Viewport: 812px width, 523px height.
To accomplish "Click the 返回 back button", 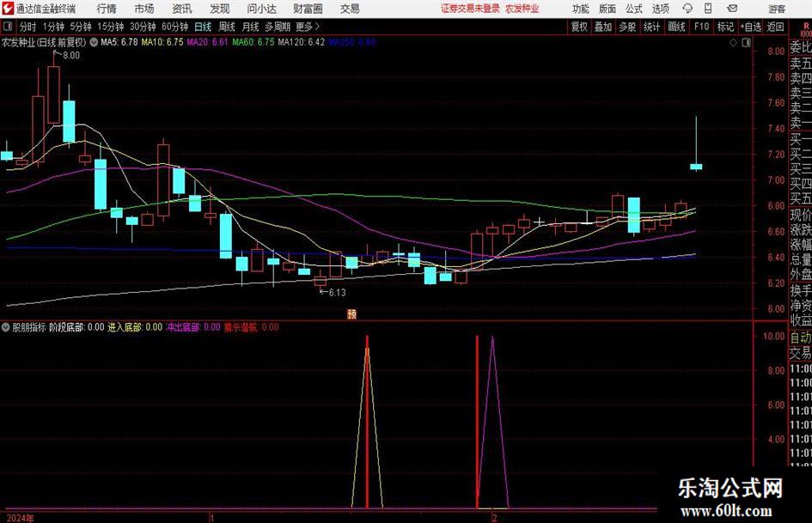I will pos(775,27).
